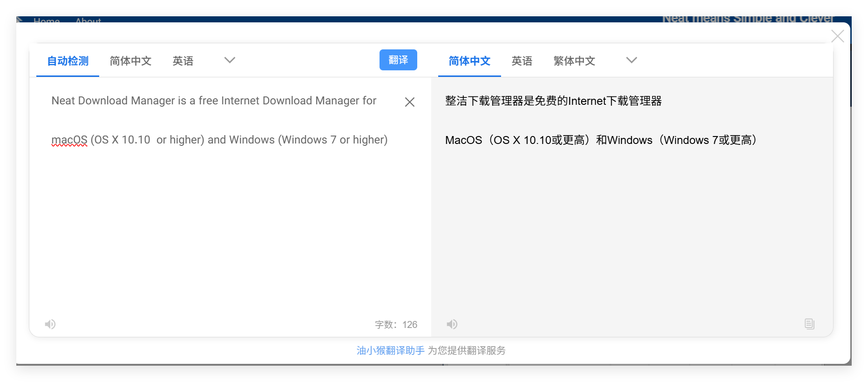Close the translation popup
This screenshot has height=382, width=868.
pos(837,36)
